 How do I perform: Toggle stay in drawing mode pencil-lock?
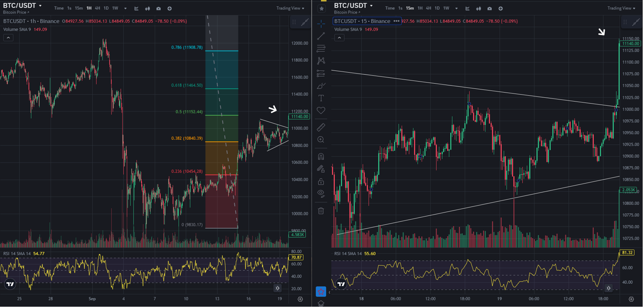(x=321, y=169)
